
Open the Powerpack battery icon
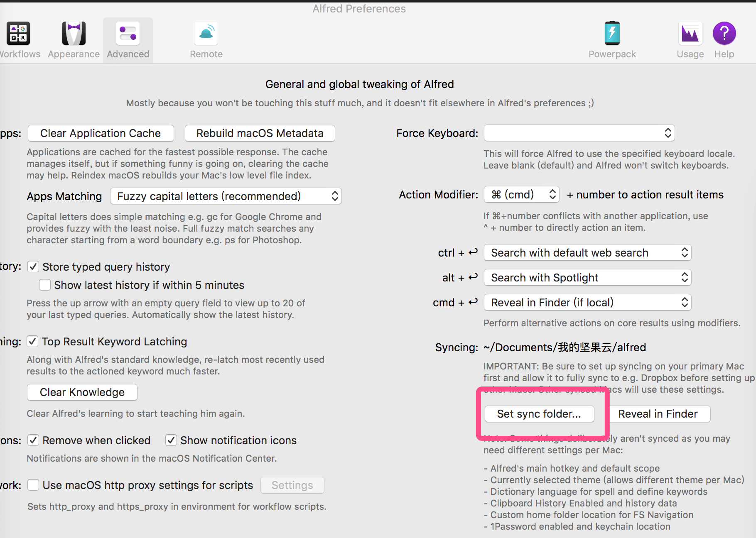612,33
